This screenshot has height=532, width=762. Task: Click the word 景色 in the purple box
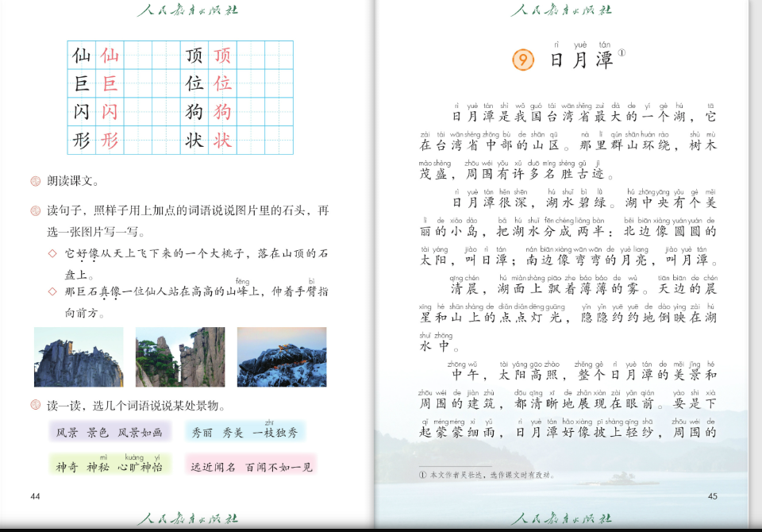98,432
